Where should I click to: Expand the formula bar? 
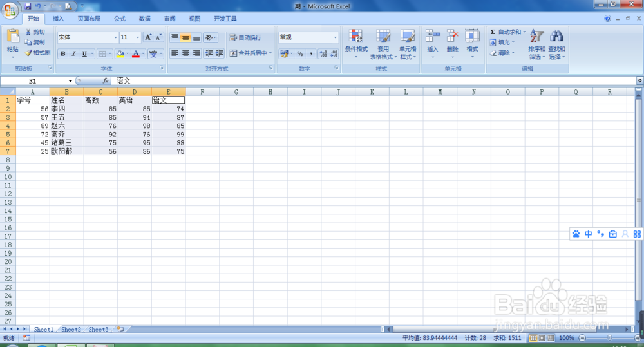639,80
